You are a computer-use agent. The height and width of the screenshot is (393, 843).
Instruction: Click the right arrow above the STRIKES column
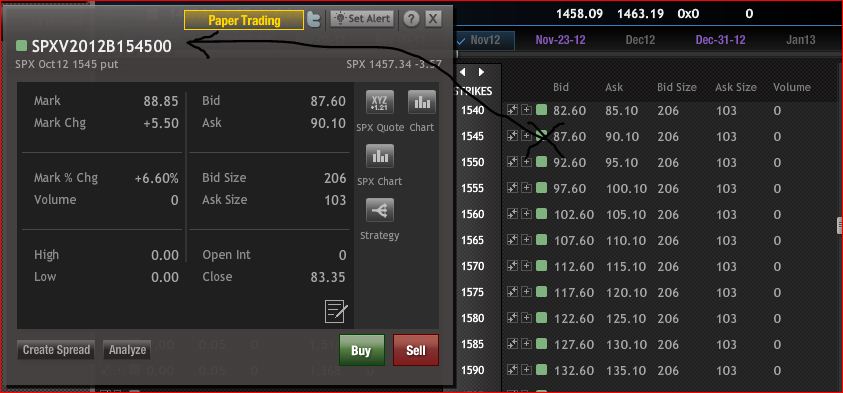(x=481, y=72)
